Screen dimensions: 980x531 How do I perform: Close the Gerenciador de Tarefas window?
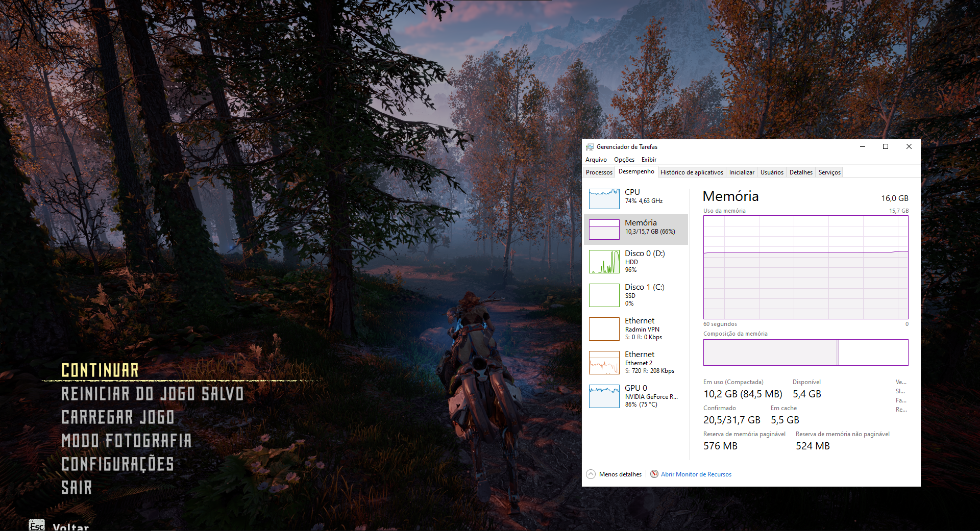(x=909, y=146)
